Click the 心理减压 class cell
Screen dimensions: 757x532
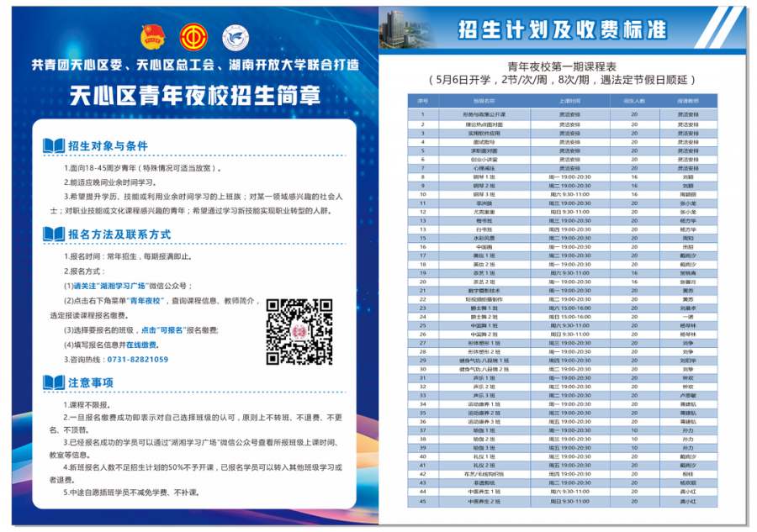click(484, 168)
